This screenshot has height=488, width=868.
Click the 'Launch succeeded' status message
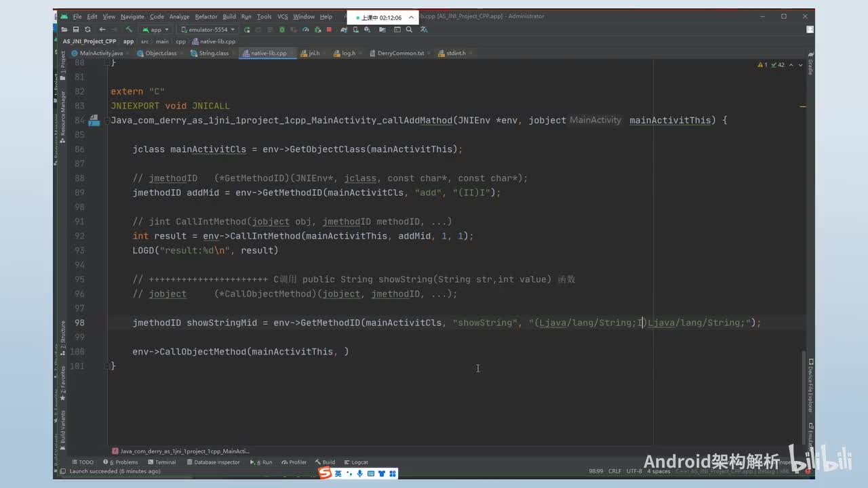pyautogui.click(x=115, y=471)
